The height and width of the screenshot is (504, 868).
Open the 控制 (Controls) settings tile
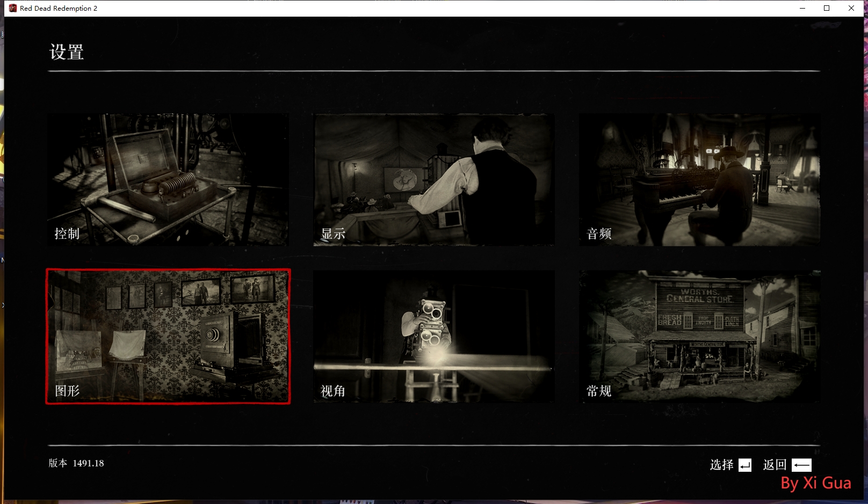[168, 180]
